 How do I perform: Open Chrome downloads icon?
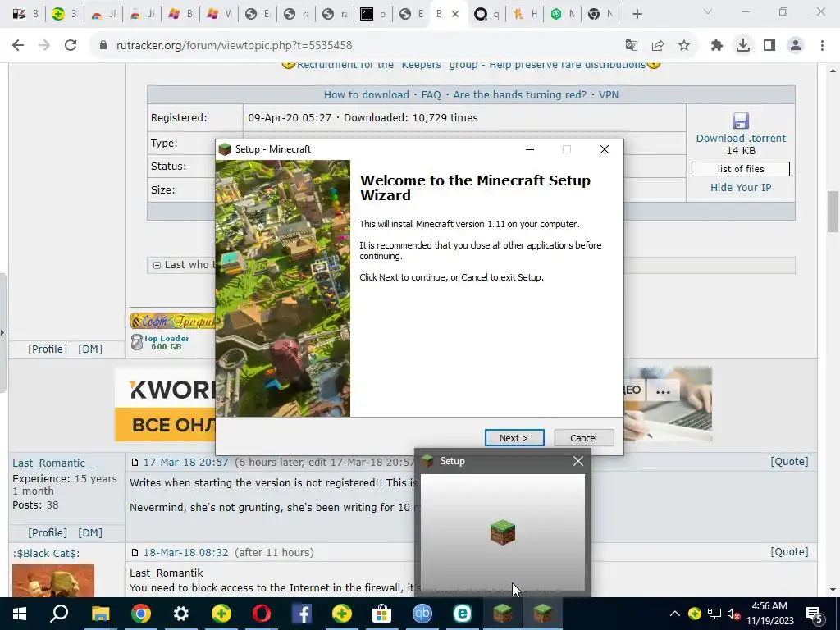click(743, 46)
